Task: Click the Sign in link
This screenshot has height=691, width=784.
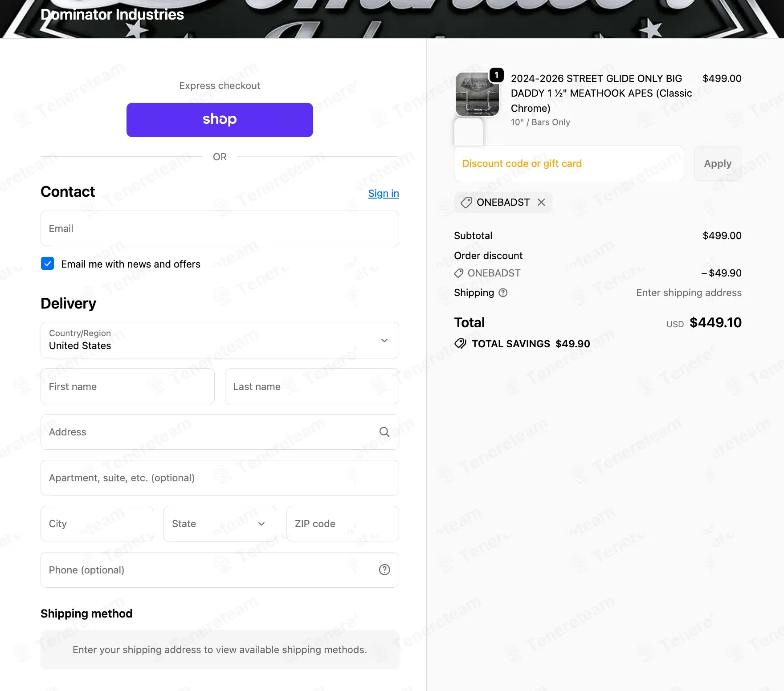Action: [x=383, y=193]
